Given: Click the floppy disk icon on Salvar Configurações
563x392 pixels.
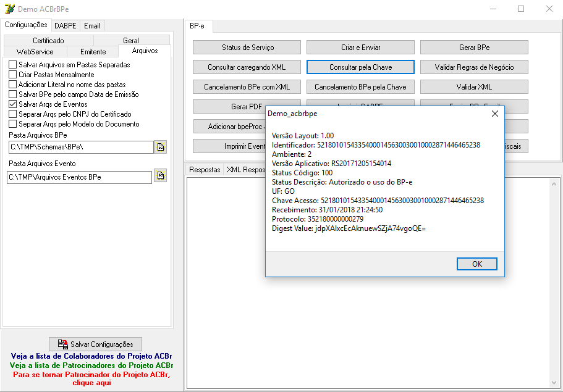Looking at the screenshot, I should click(x=63, y=344).
